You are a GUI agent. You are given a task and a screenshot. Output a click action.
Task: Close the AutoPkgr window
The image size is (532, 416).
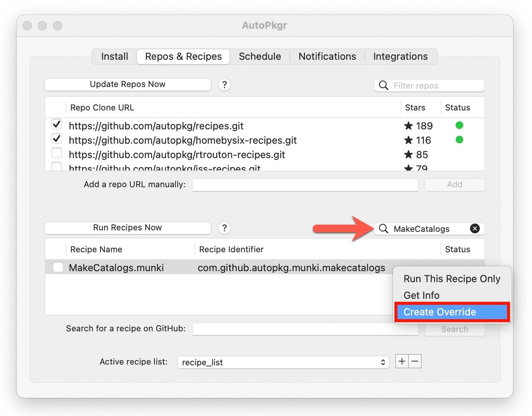pos(27,26)
